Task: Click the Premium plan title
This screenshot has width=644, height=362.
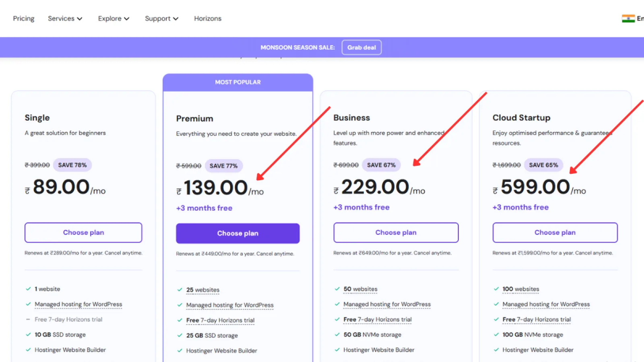Action: (x=194, y=119)
